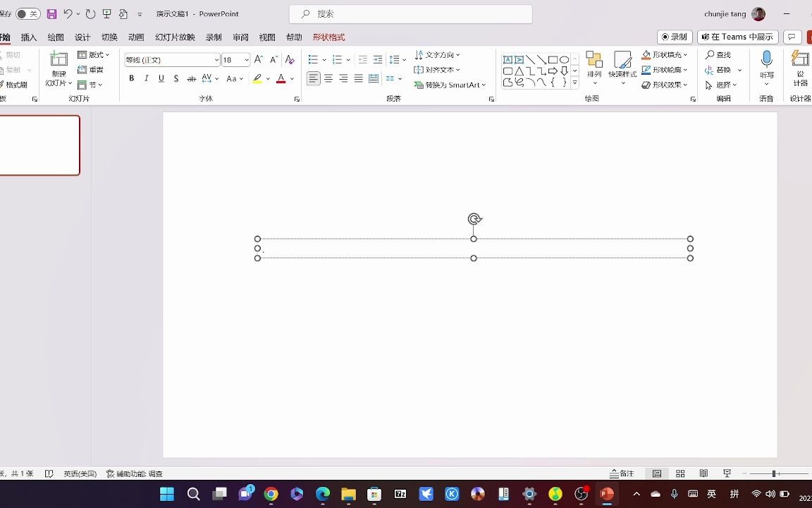Toggle center text alignment

click(328, 78)
